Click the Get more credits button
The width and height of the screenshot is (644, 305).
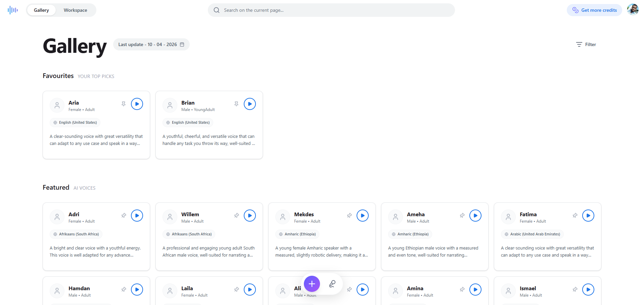pos(594,10)
